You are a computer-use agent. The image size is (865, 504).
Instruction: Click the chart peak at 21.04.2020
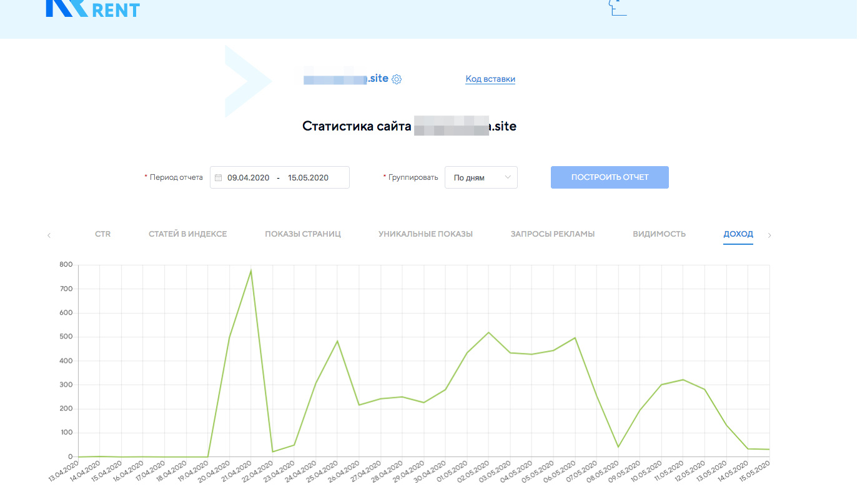tap(251, 270)
